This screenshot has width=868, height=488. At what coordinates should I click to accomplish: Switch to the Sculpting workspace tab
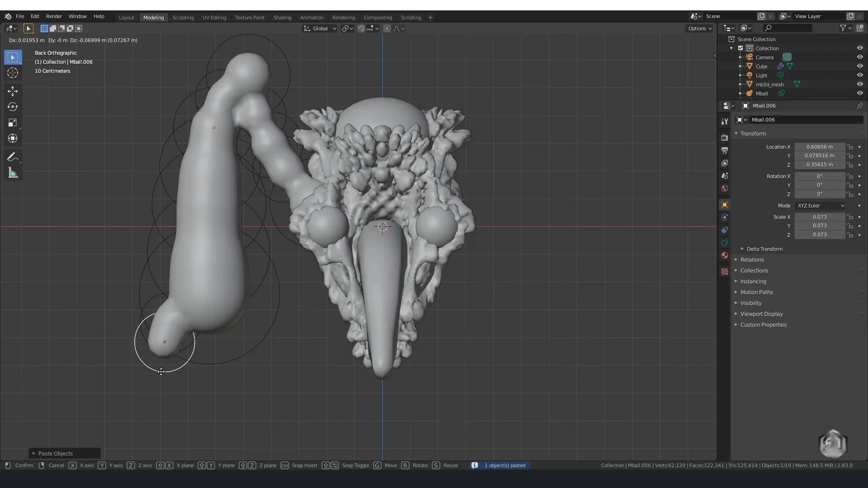(183, 18)
